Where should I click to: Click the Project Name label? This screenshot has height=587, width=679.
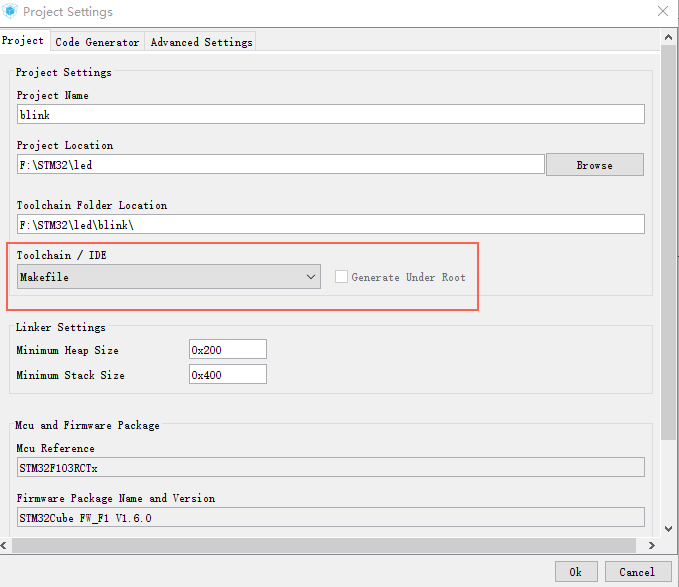[x=53, y=95]
